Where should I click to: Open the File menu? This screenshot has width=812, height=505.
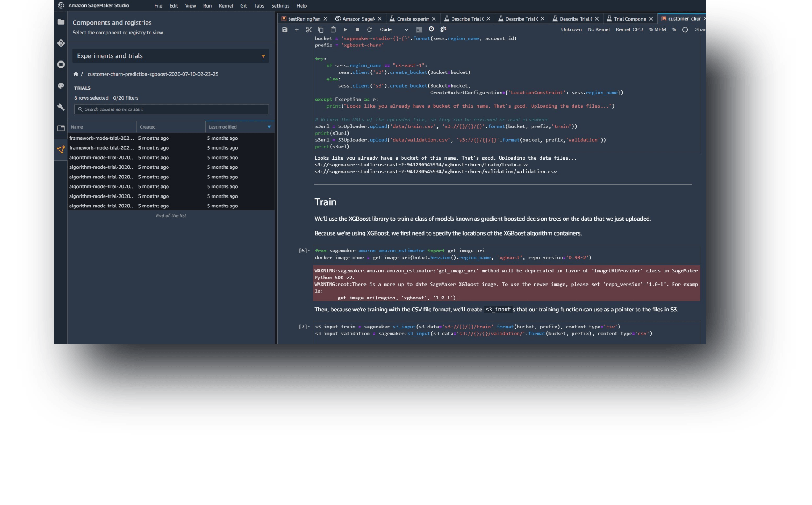[x=158, y=6]
